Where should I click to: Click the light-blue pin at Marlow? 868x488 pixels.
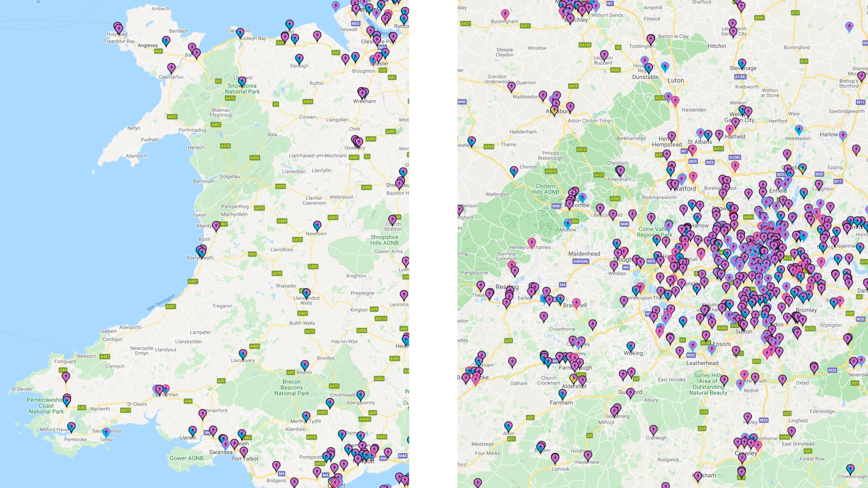pyautogui.click(x=568, y=224)
